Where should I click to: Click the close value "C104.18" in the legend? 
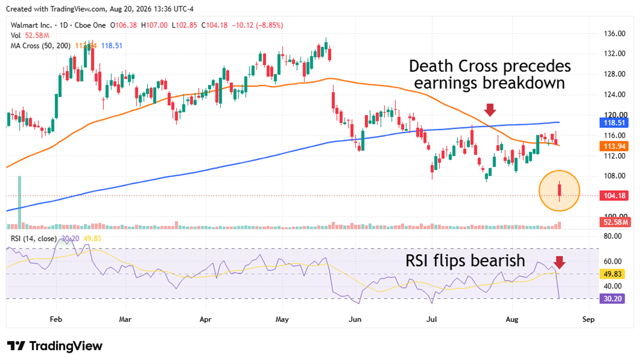[x=214, y=25]
